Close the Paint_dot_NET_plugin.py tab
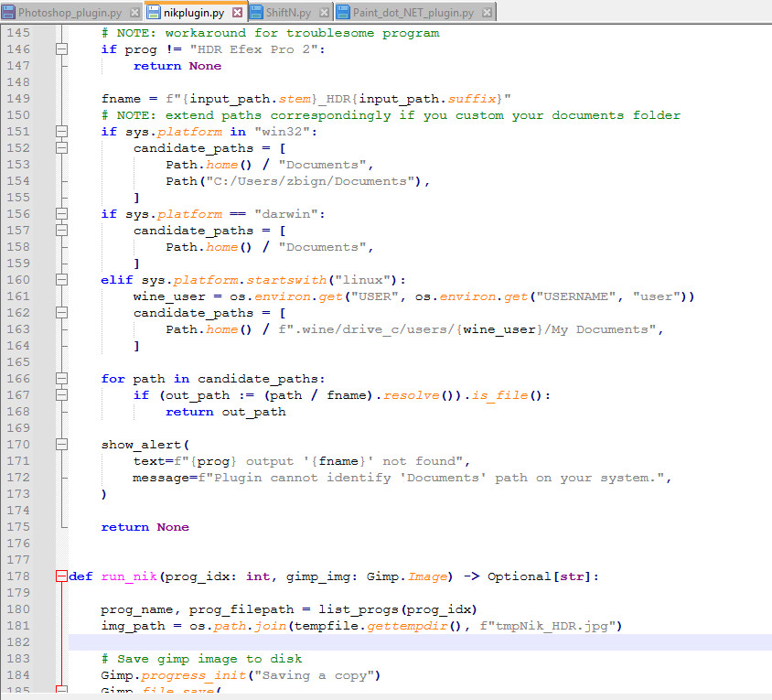The image size is (772, 700). [487, 13]
